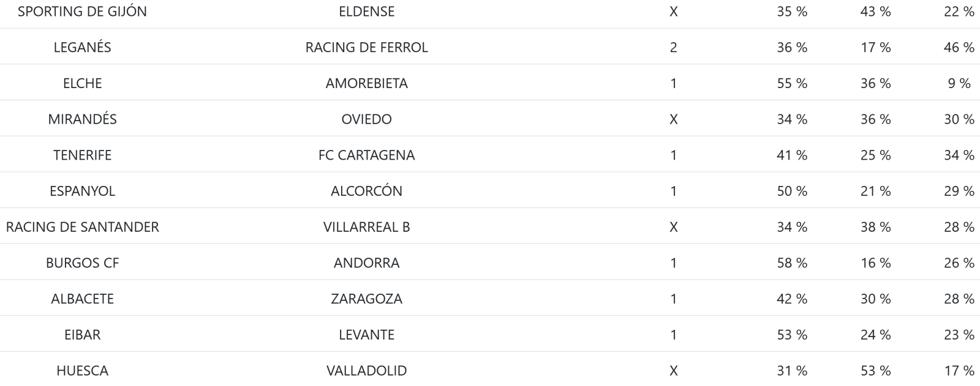Select Andorra's 58 % home win percentage

click(791, 263)
